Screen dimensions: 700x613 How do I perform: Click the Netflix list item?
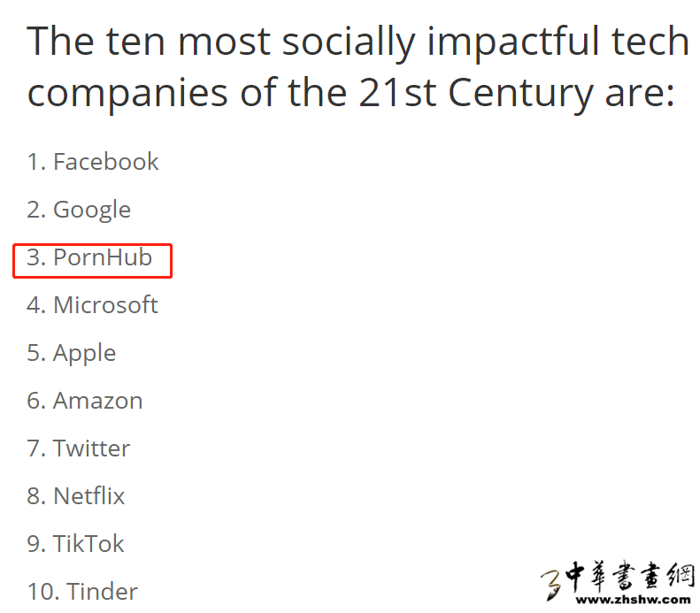(88, 496)
